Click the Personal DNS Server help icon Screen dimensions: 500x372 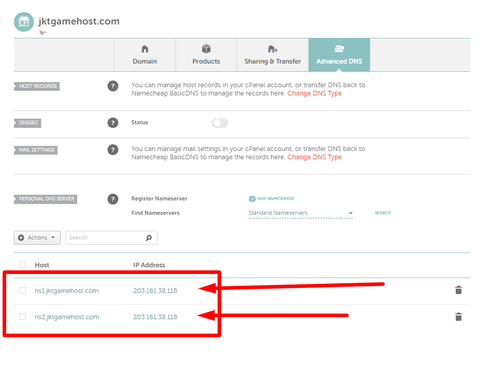(113, 199)
